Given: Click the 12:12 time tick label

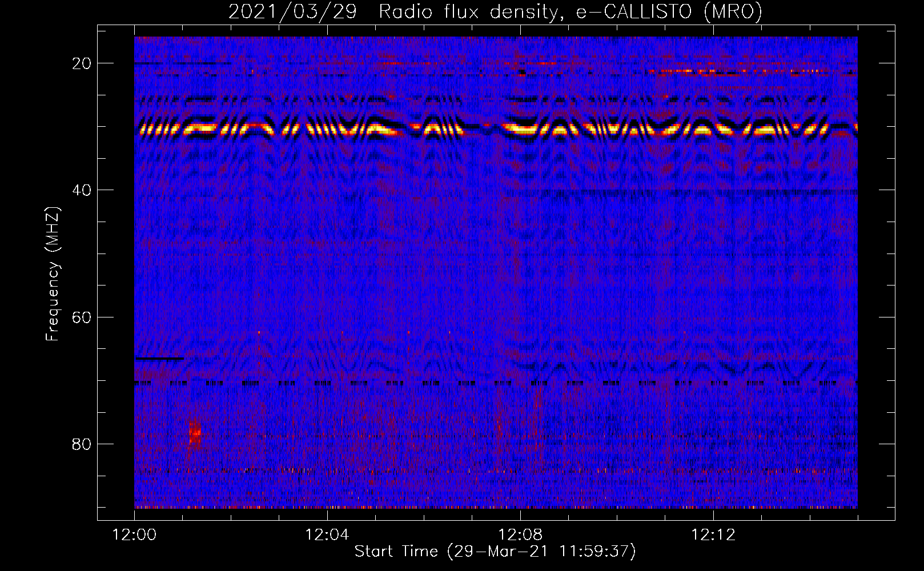Looking at the screenshot, I should click(x=713, y=535).
